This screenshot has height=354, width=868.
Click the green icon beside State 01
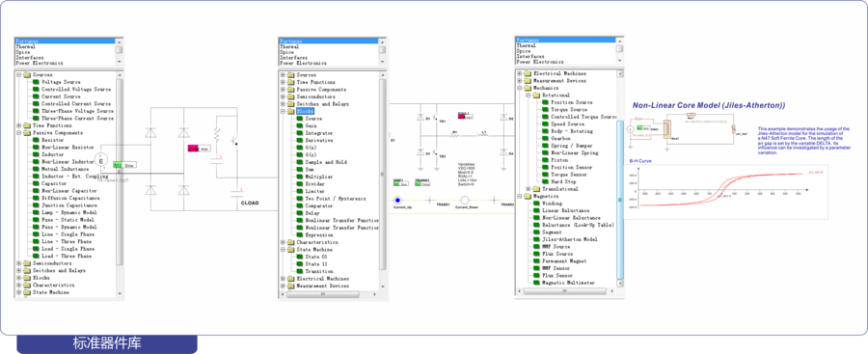[300, 257]
